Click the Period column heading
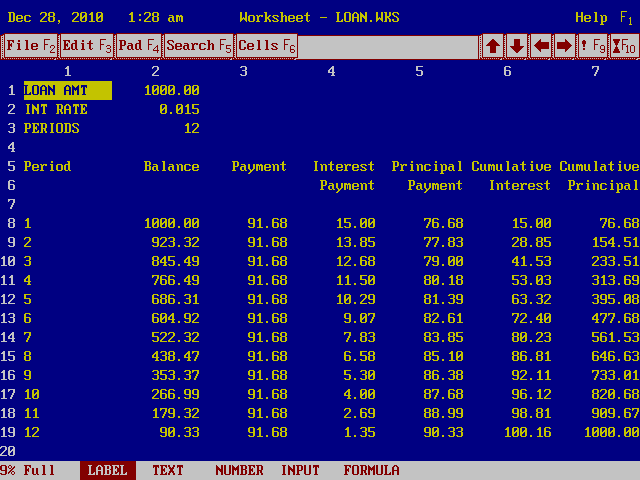This screenshot has width=640, height=480. tap(47, 167)
